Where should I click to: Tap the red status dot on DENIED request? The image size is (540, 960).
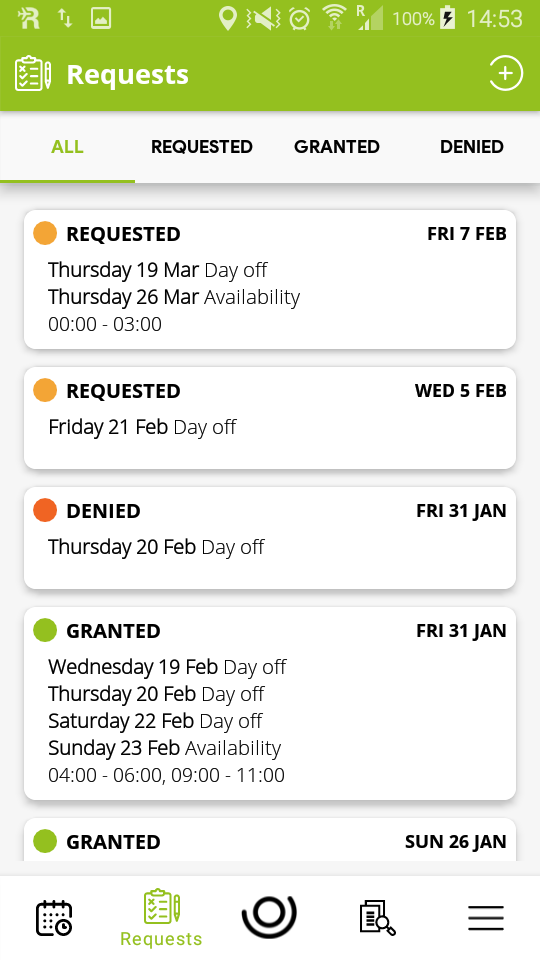coord(45,510)
